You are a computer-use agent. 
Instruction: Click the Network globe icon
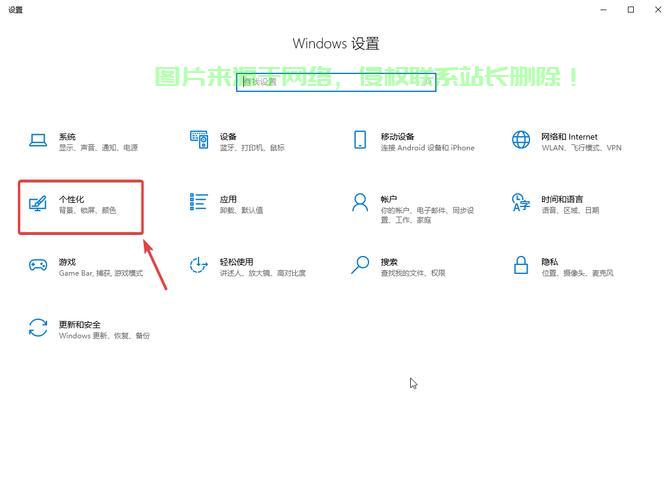(x=521, y=140)
